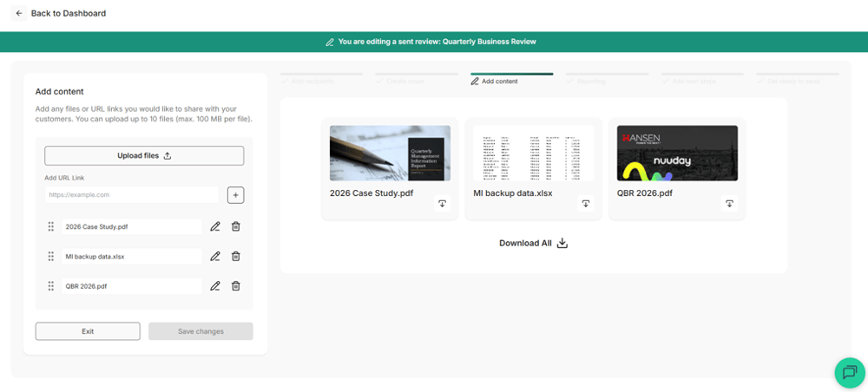Open the Reporting step

[x=607, y=78]
